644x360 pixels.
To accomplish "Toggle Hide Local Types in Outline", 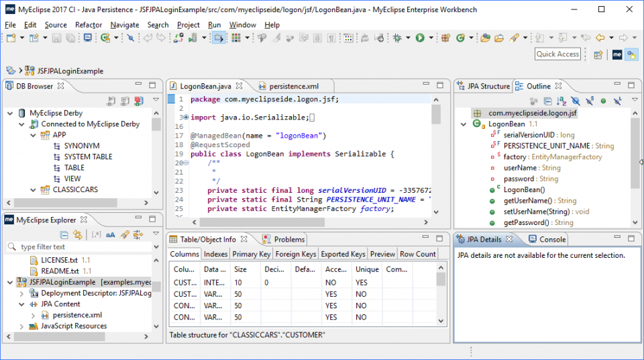I will click(617, 101).
